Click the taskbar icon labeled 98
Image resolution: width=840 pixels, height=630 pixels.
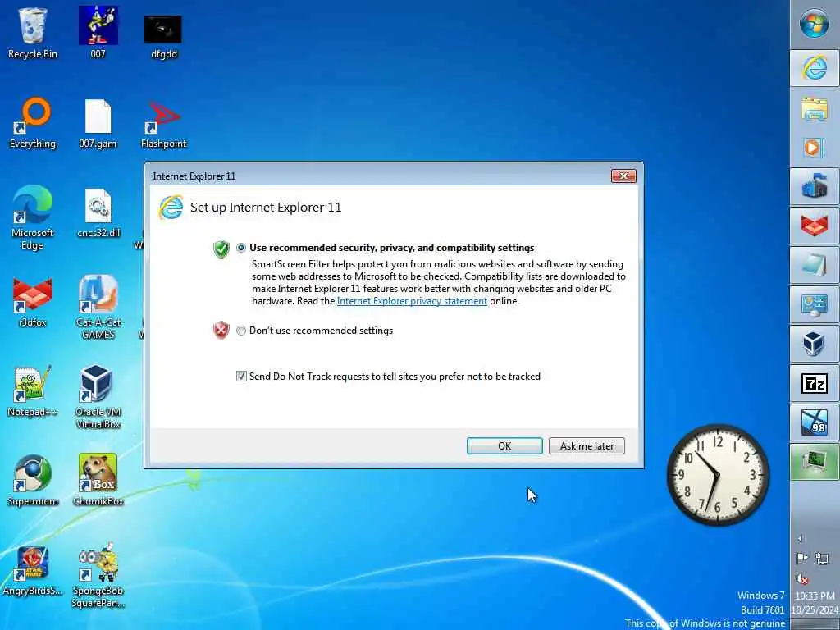tap(815, 422)
